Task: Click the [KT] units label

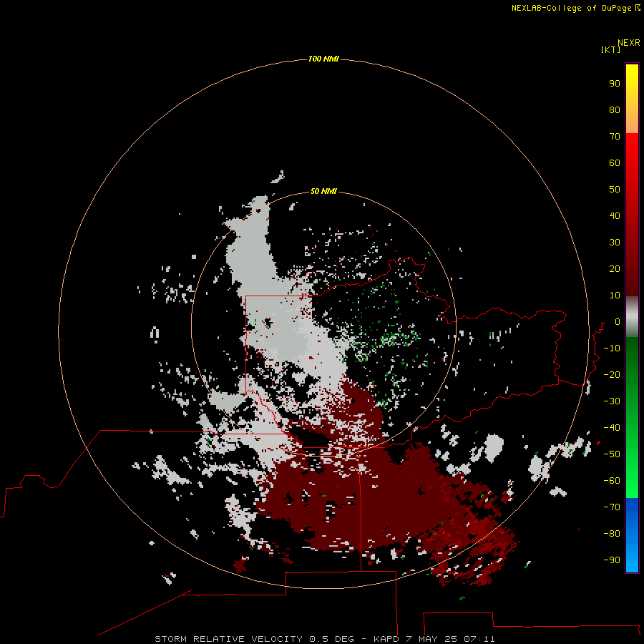Action: 610,49
